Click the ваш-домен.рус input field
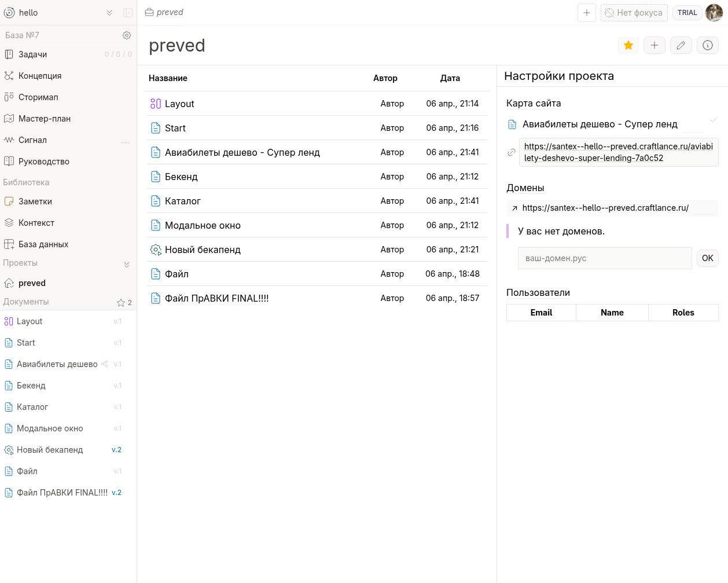728x583 pixels. coord(605,258)
